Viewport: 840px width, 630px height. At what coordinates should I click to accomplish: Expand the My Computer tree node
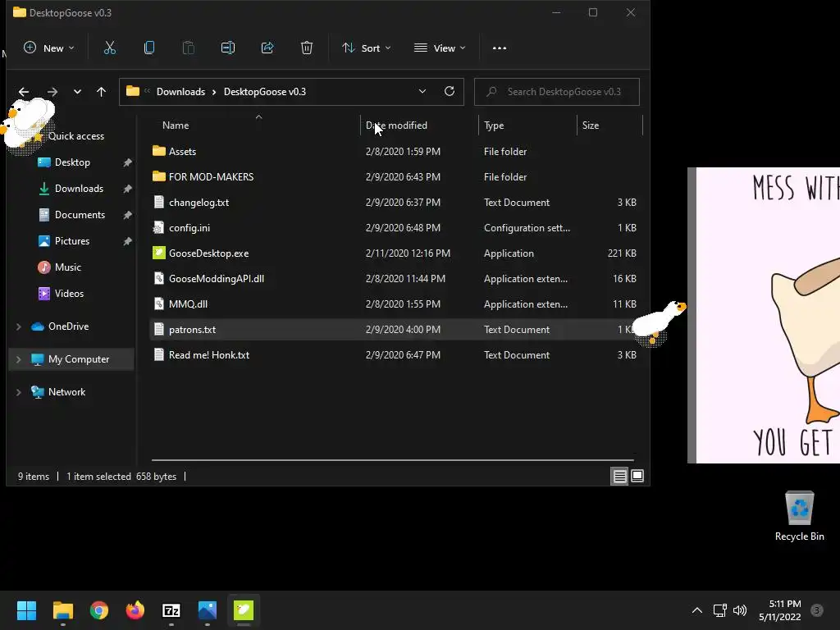coord(19,359)
